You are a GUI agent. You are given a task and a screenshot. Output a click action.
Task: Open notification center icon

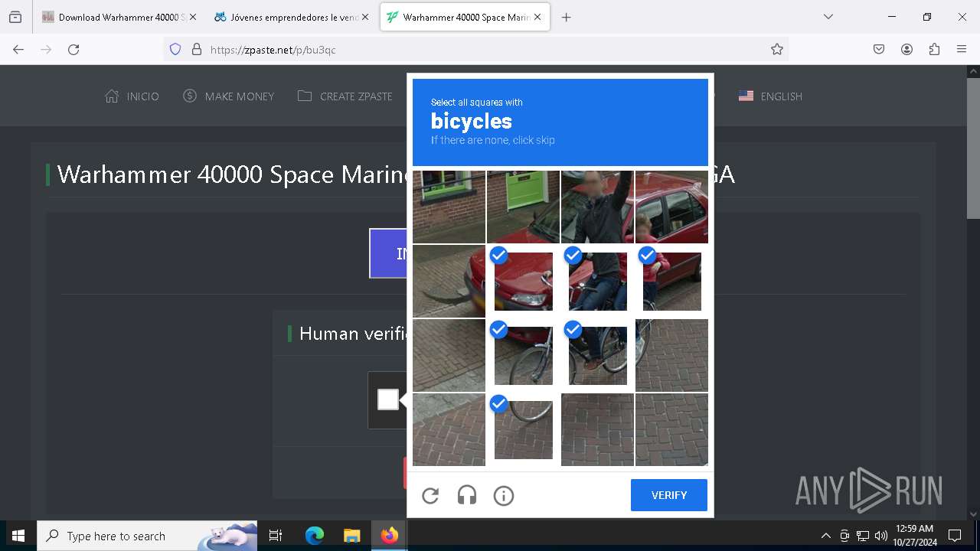(x=955, y=536)
